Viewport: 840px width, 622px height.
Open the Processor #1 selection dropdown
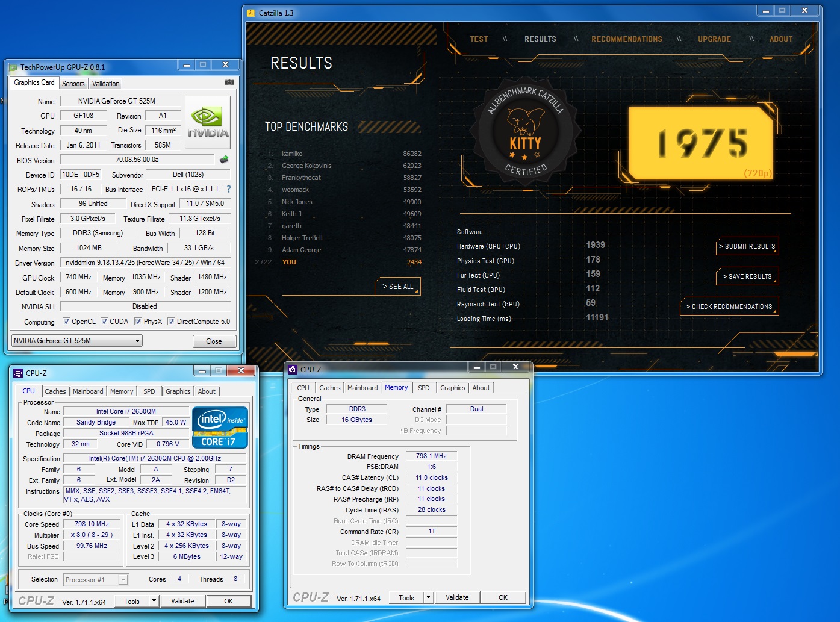point(96,580)
